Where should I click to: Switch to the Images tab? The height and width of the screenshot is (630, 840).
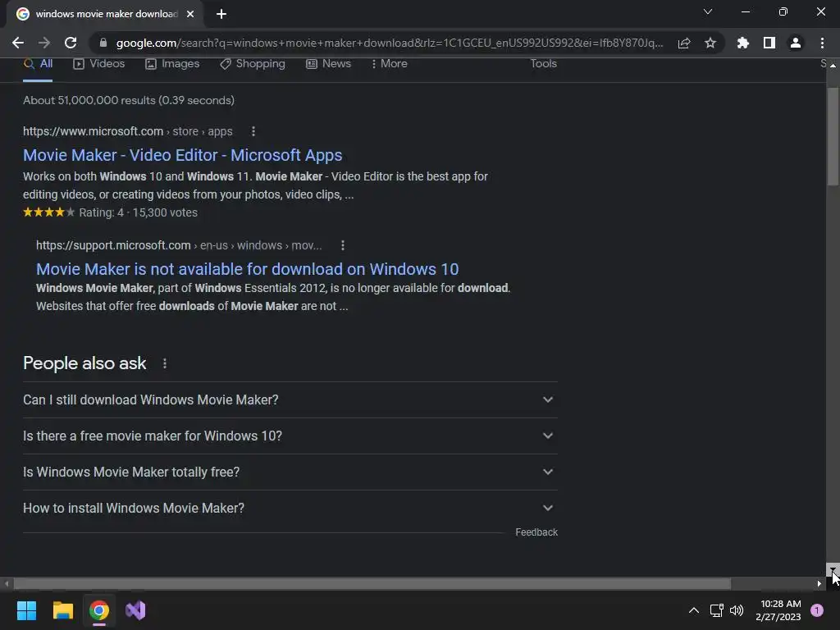pos(172,64)
